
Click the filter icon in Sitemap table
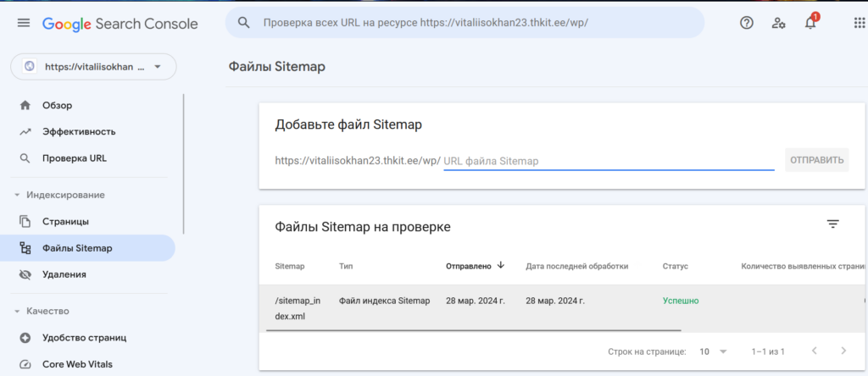pyautogui.click(x=832, y=224)
